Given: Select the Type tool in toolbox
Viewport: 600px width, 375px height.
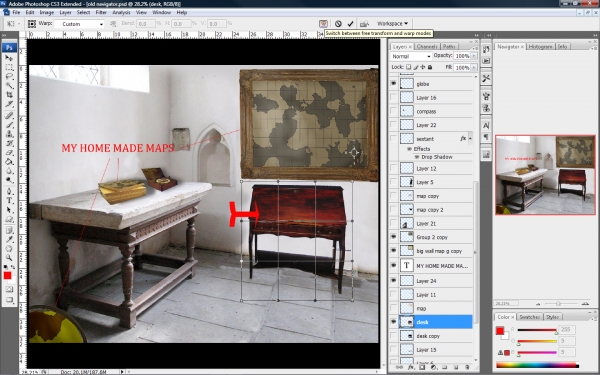Looking at the screenshot, I should 9,200.
